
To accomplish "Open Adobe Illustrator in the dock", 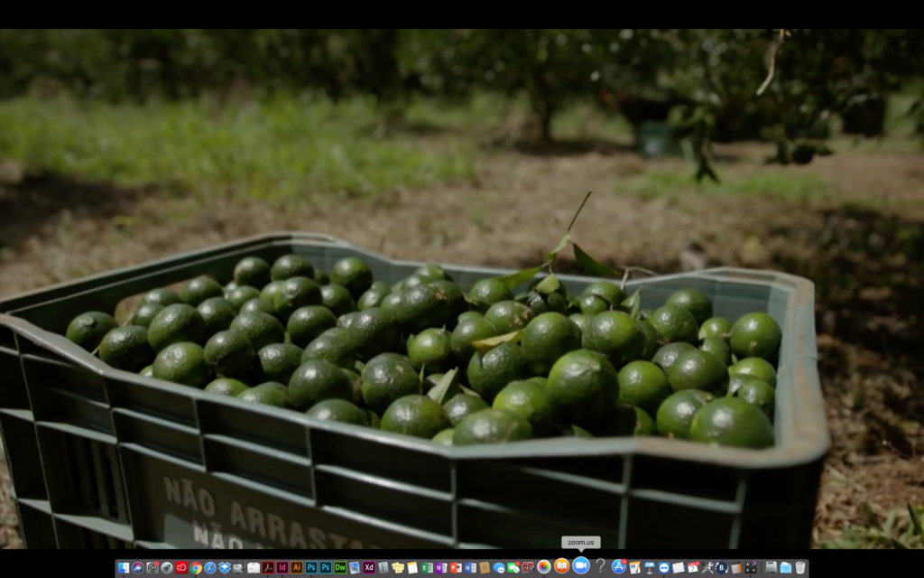I will point(296,567).
